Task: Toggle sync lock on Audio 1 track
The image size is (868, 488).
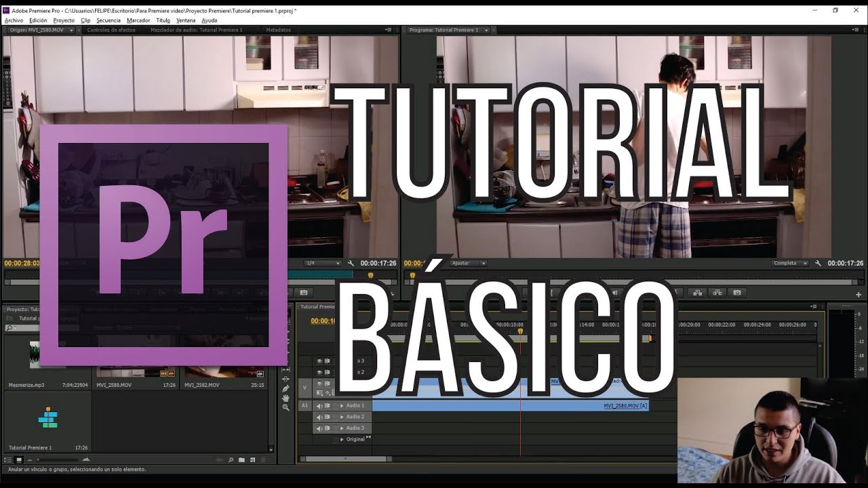Action: [x=328, y=405]
